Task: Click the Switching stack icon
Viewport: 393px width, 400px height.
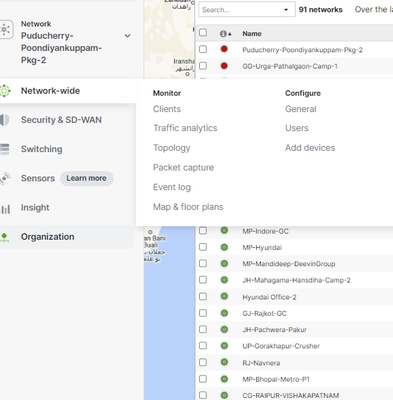Action: click(4, 149)
